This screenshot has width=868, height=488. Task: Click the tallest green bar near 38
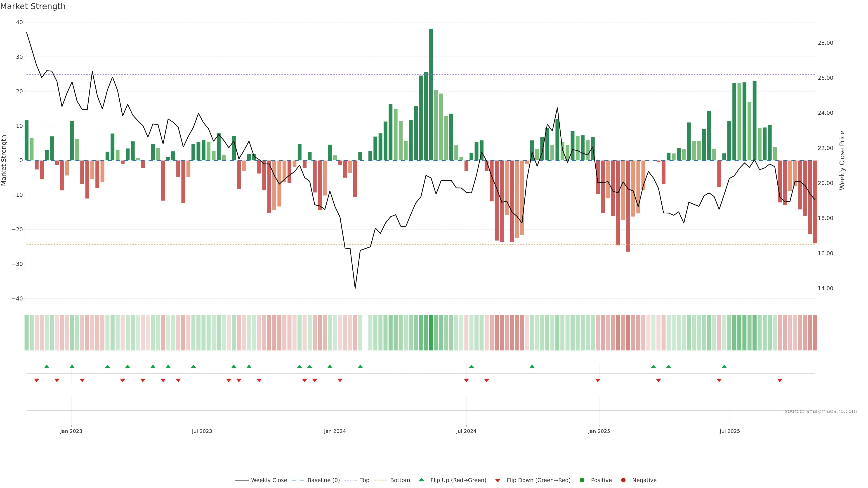pos(431,94)
